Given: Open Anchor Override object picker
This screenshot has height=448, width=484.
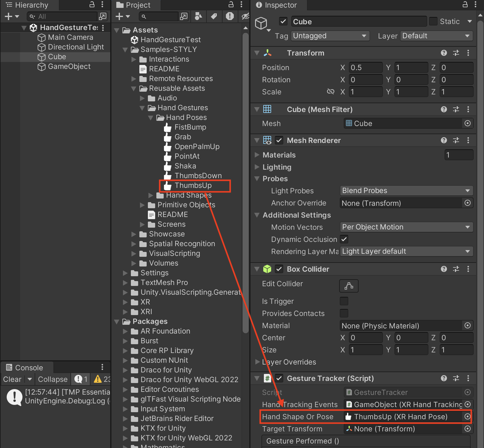Looking at the screenshot, I should [x=468, y=203].
